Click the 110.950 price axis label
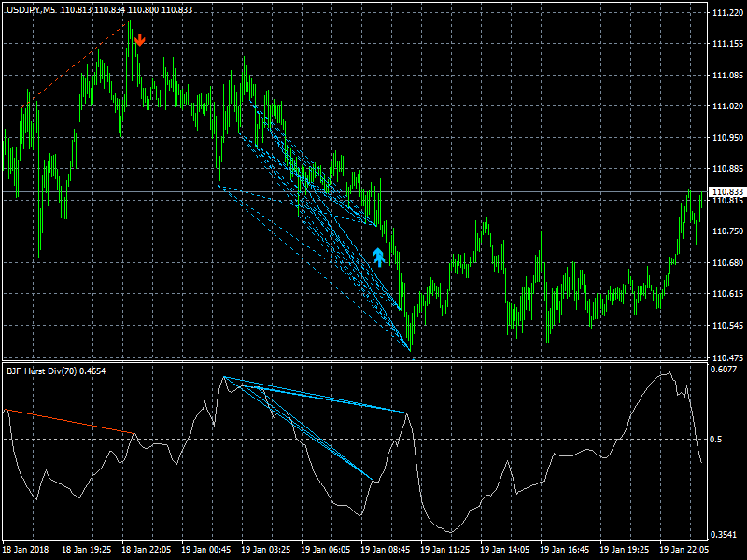 727,137
